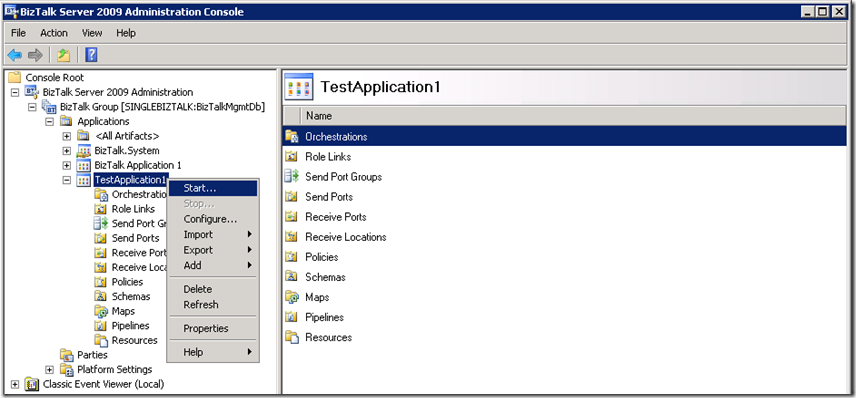The height and width of the screenshot is (398, 856).
Task: Click the Send Port Groups icon in the right list
Action: tap(292, 176)
